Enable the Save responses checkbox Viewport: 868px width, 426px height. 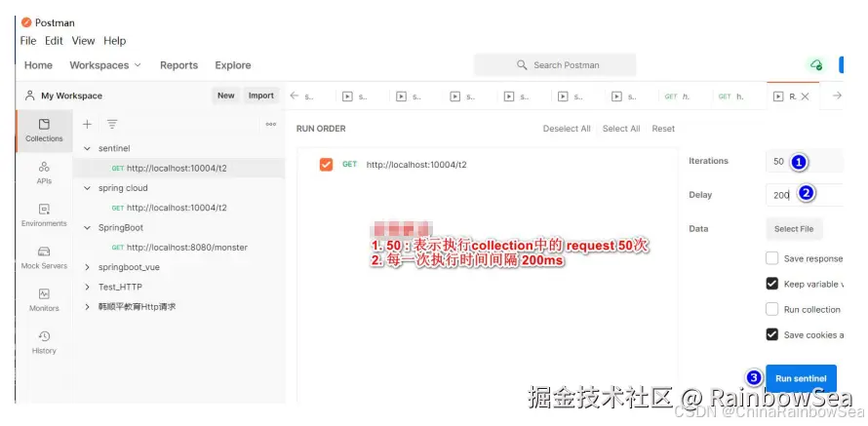pos(771,258)
